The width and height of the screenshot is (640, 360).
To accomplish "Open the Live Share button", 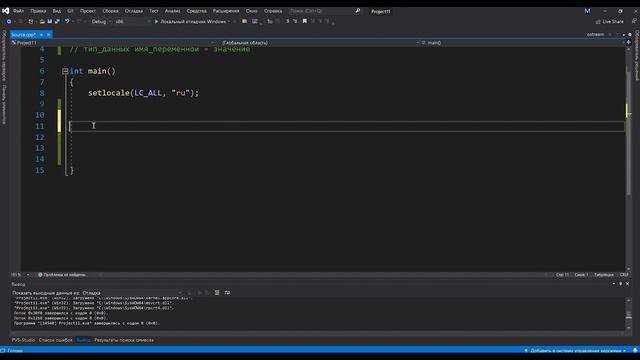I will pyautogui.click(x=609, y=22).
